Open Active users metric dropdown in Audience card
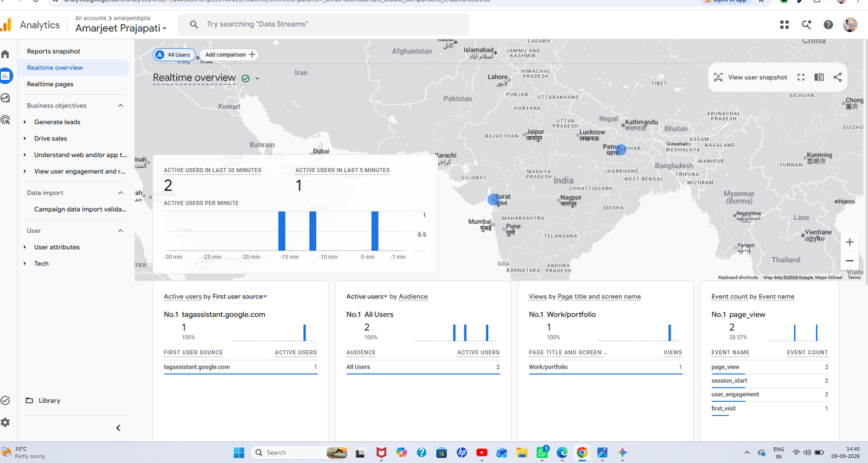This screenshot has height=463, width=868. pos(367,296)
